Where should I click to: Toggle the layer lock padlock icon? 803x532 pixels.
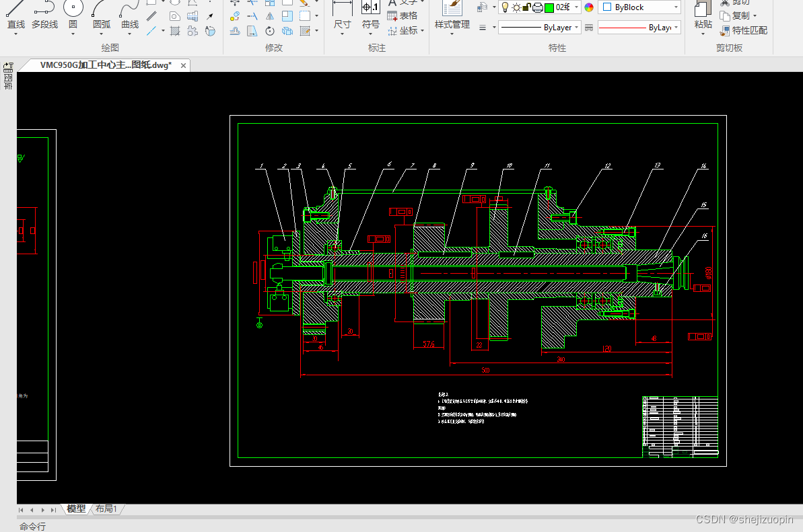(x=526, y=7)
